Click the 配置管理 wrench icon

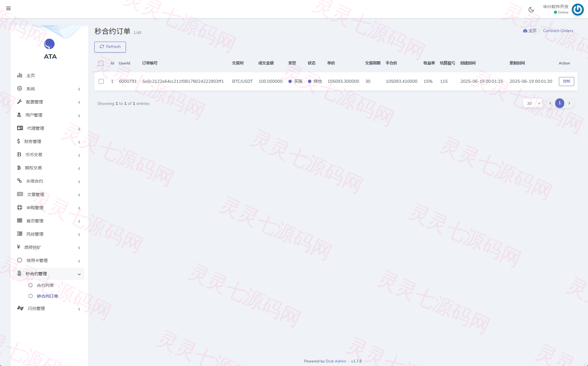tap(19, 102)
